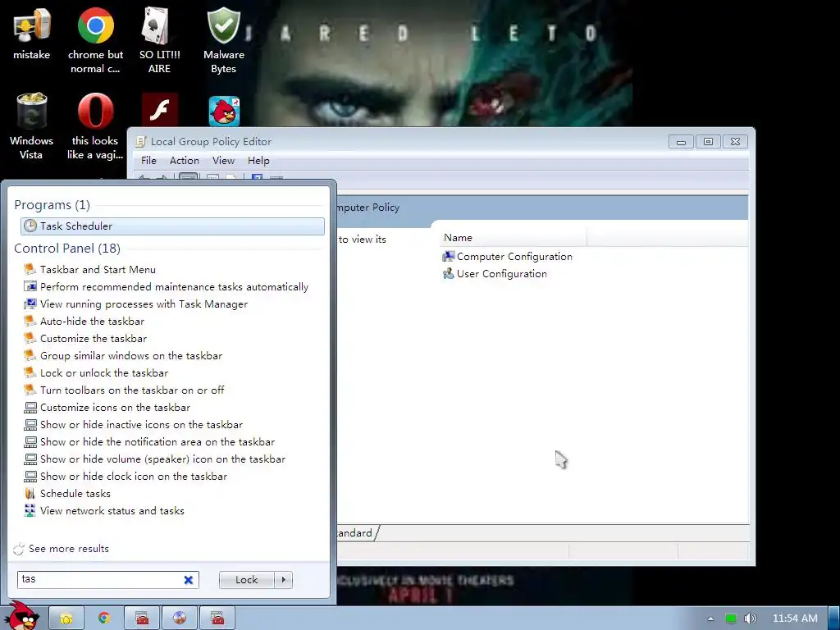This screenshot has height=630, width=840.
Task: Click the green tray status icon
Action: 731,619
